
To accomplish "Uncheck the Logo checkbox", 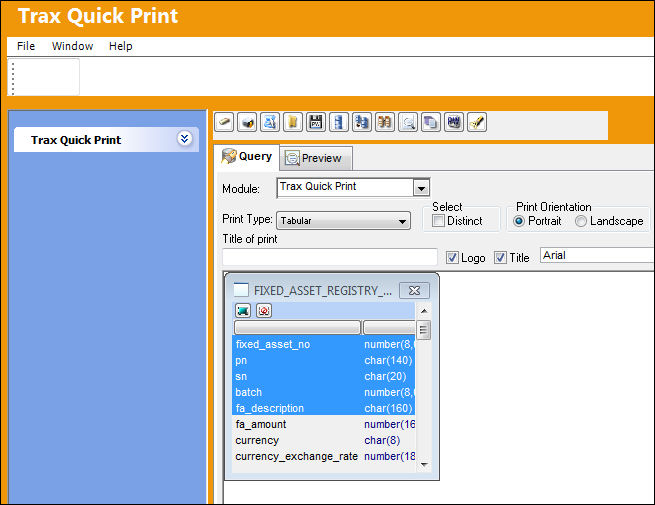I will (x=452, y=257).
